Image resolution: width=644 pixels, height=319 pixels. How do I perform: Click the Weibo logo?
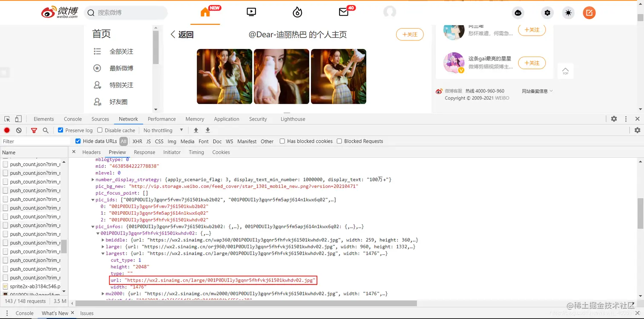click(x=60, y=12)
